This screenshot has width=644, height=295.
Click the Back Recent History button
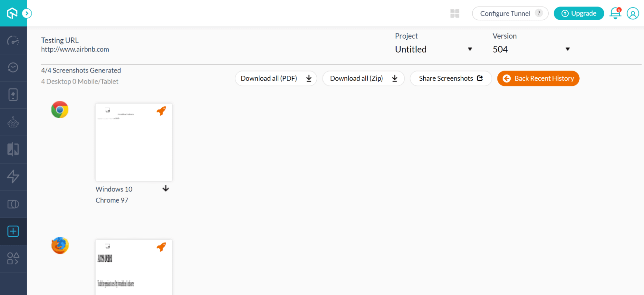(x=538, y=78)
